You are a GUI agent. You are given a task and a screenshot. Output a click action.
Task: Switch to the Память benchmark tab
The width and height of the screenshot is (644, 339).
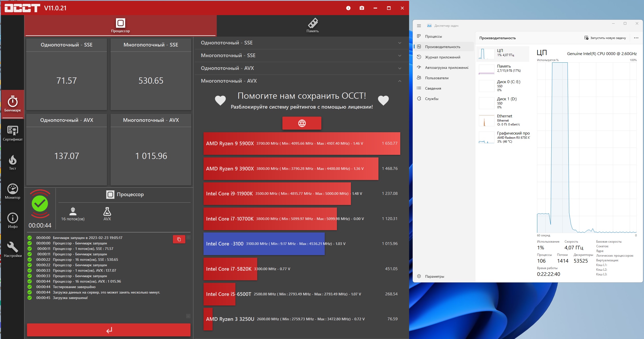(x=313, y=26)
